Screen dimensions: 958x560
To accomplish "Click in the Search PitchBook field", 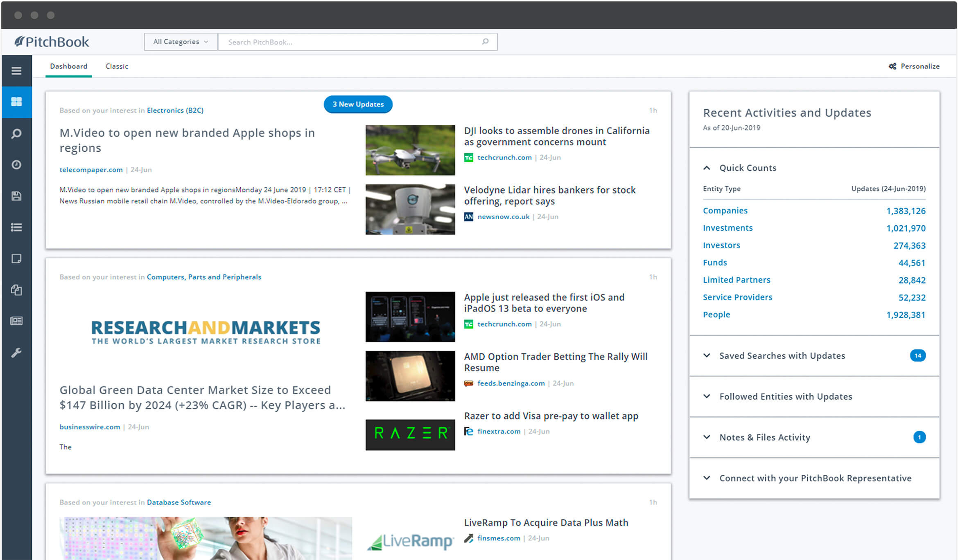I will [357, 42].
